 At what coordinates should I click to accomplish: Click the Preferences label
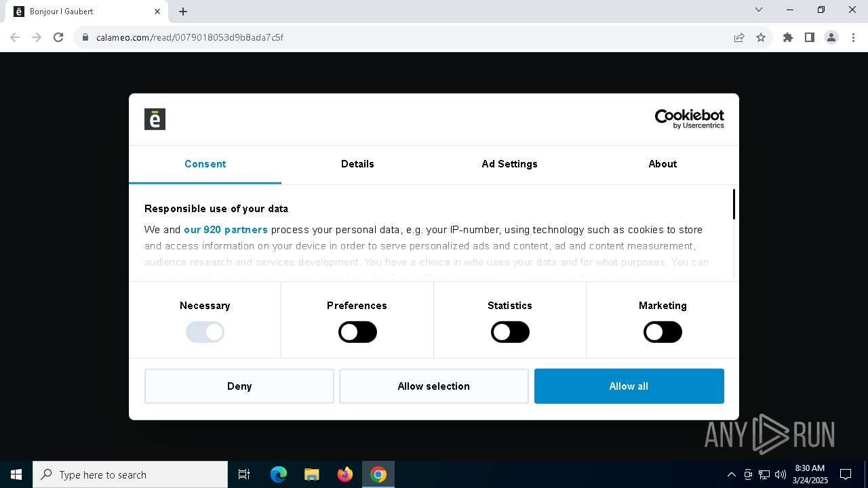click(357, 306)
